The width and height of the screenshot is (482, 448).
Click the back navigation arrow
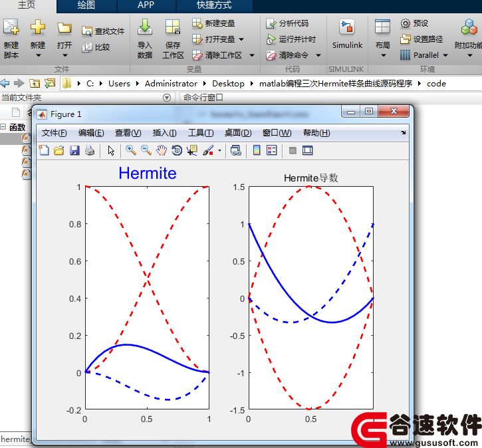point(5,83)
